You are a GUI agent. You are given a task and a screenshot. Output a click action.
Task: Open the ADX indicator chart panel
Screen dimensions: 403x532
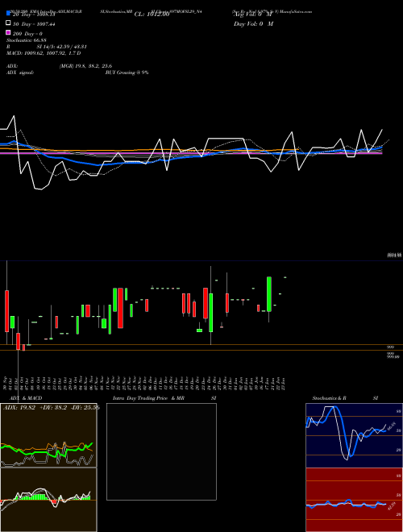click(x=48, y=435)
